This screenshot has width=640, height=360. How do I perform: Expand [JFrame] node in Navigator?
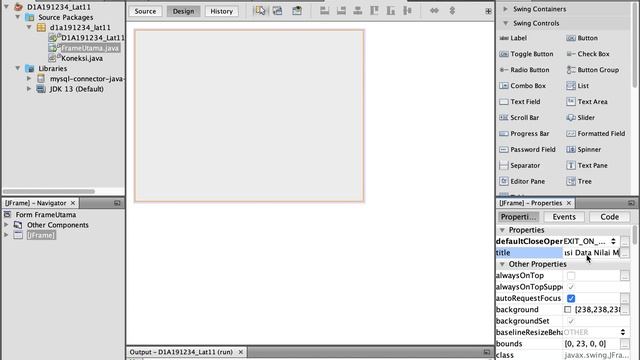point(6,235)
